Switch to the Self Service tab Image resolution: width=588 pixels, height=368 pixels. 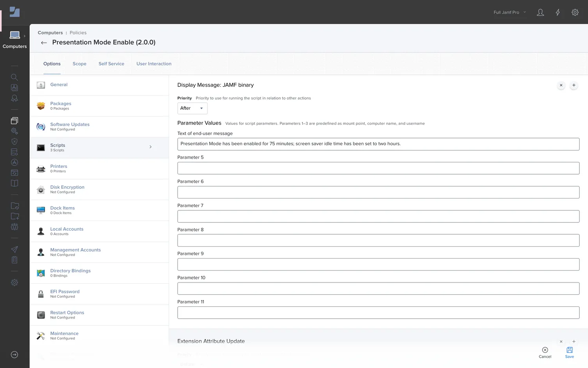click(x=111, y=64)
